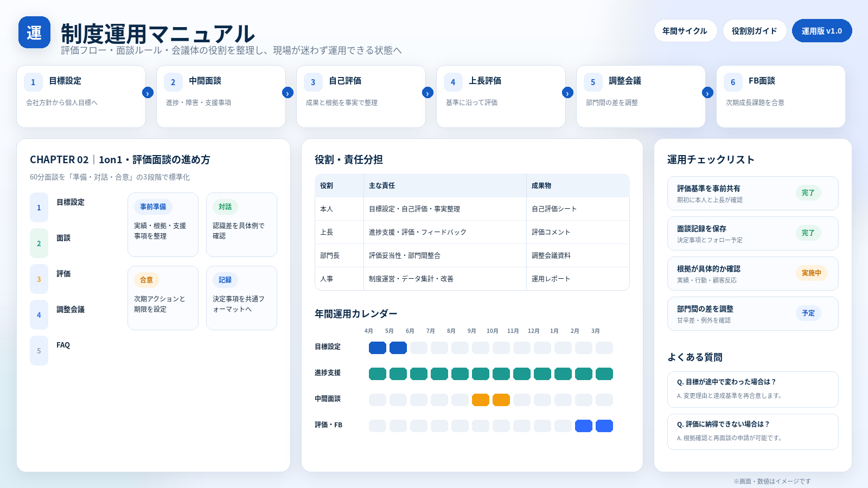Click the blue 2月 cell in 評価・FB row
The width and height of the screenshot is (868, 488).
pyautogui.click(x=584, y=426)
